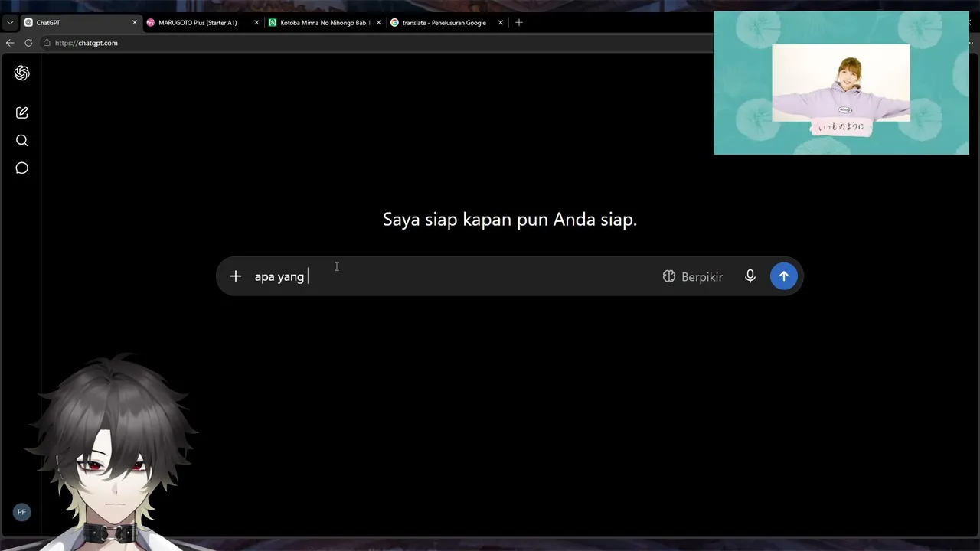
Task: Toggle the Berpikir thinking mode
Action: pos(693,276)
